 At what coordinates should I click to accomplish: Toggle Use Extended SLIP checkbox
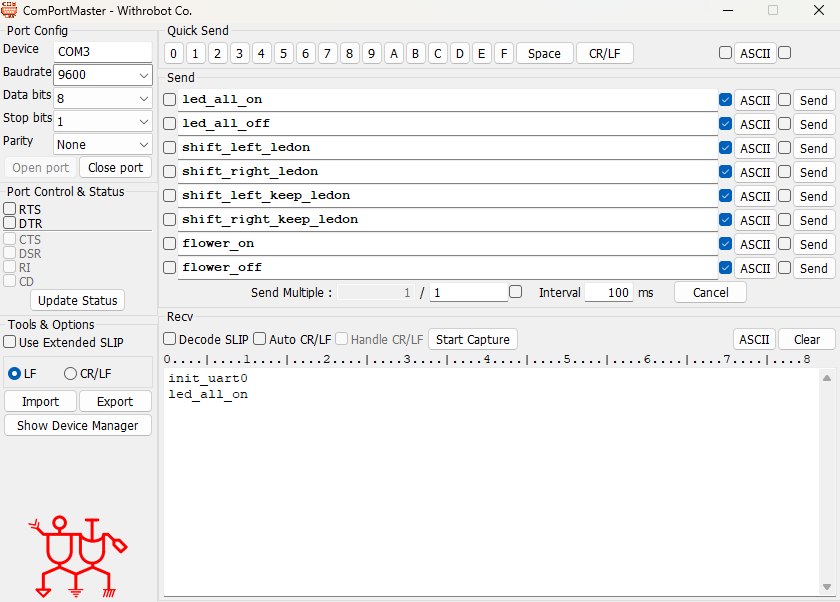[x=10, y=342]
